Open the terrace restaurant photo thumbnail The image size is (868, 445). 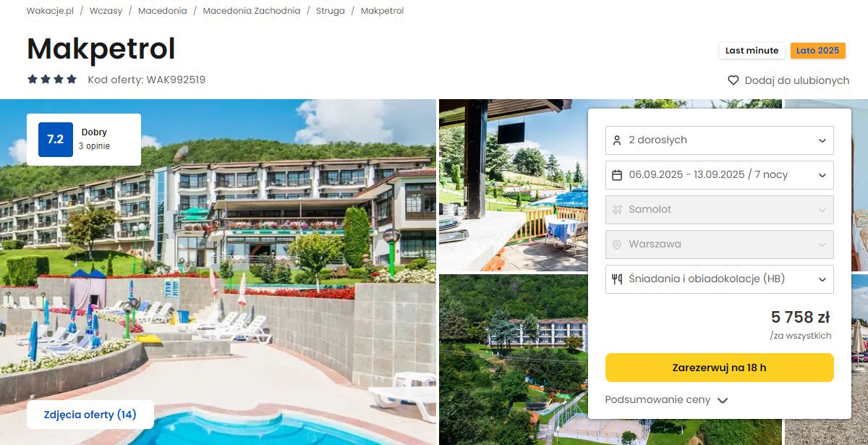pos(513,185)
